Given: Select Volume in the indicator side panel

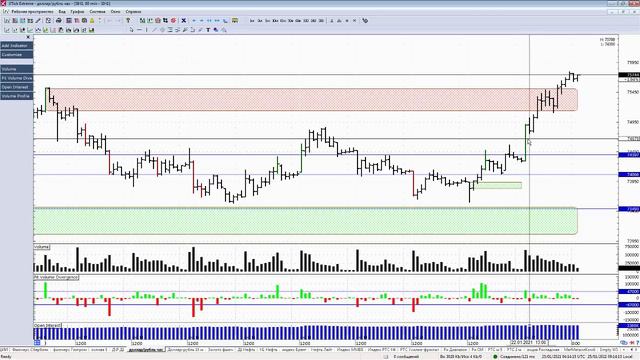Looking at the screenshot, I should click(x=16, y=69).
